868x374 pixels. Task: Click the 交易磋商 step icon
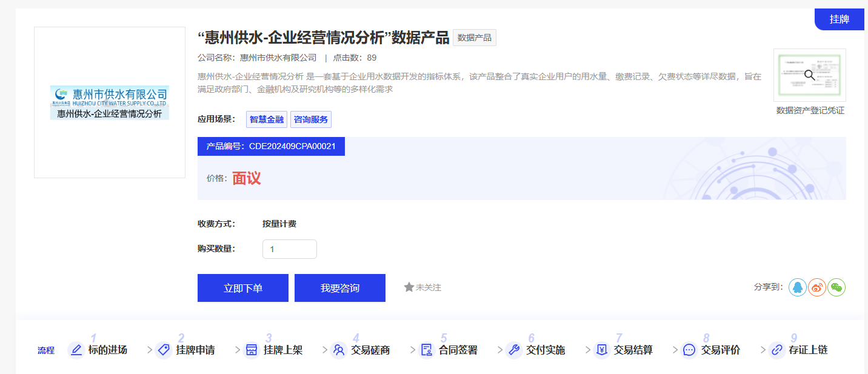tap(338, 350)
